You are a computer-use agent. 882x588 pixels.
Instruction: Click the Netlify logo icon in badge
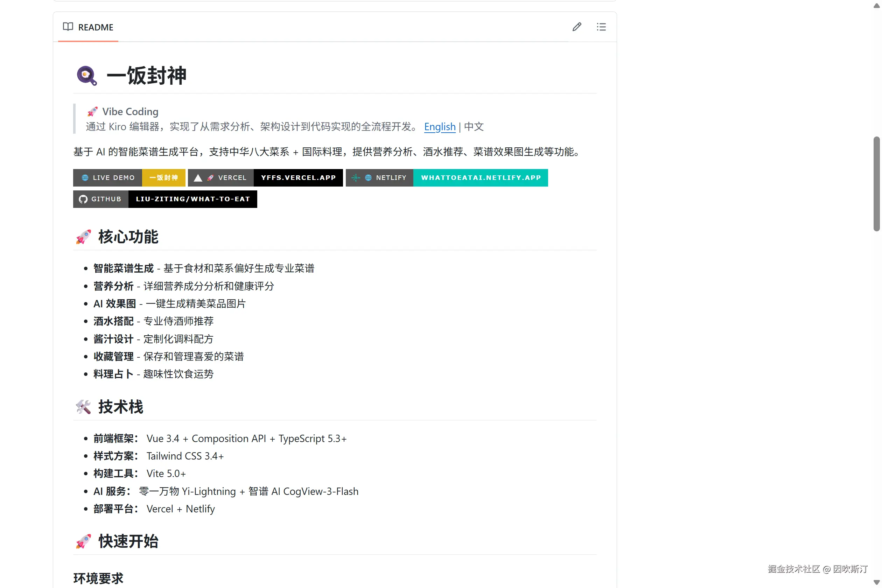coord(356,178)
